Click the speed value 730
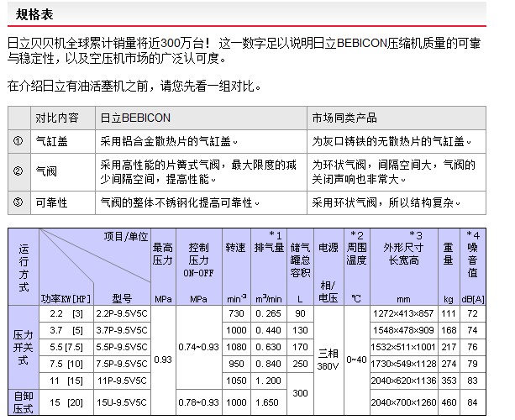Image resolution: width=515 pixels, height=420 pixels. click(236, 313)
